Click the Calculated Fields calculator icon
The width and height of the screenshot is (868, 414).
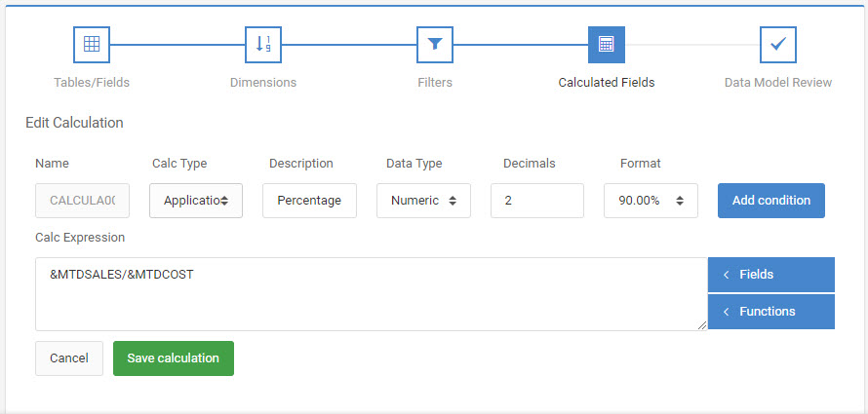pos(607,44)
